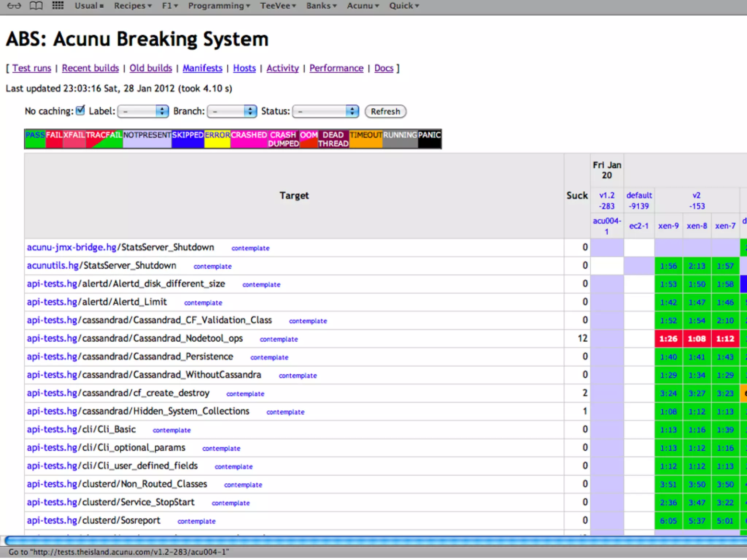
Task: Toggle the No caching checkbox
Action: 80,110
